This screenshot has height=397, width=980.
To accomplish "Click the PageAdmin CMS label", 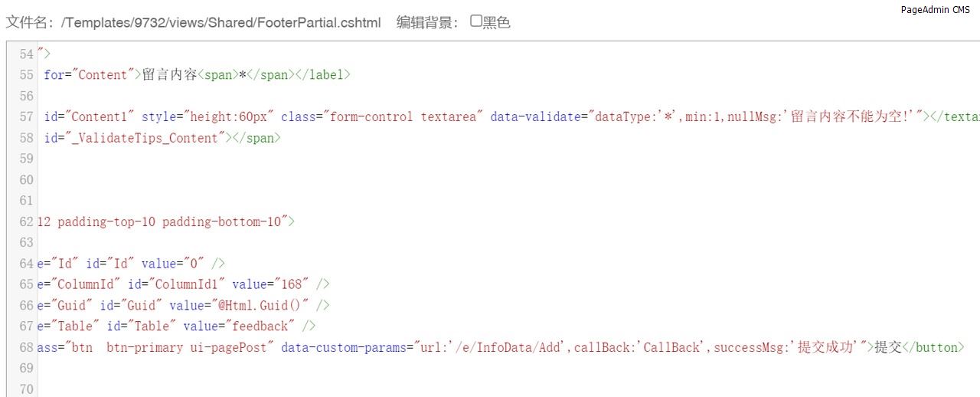I will (x=935, y=10).
